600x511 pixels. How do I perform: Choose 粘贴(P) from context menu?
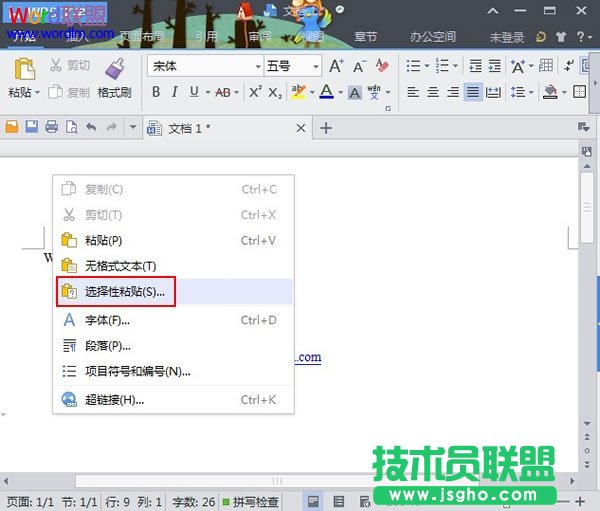click(174, 240)
